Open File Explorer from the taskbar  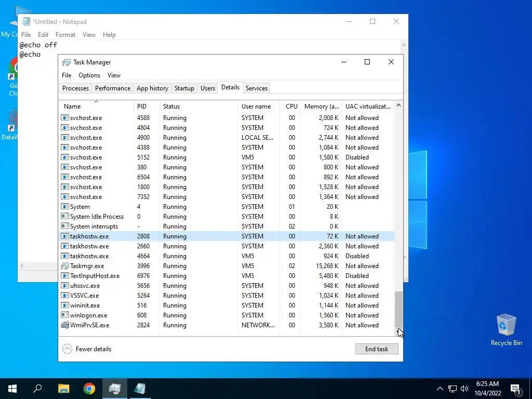[63, 389]
